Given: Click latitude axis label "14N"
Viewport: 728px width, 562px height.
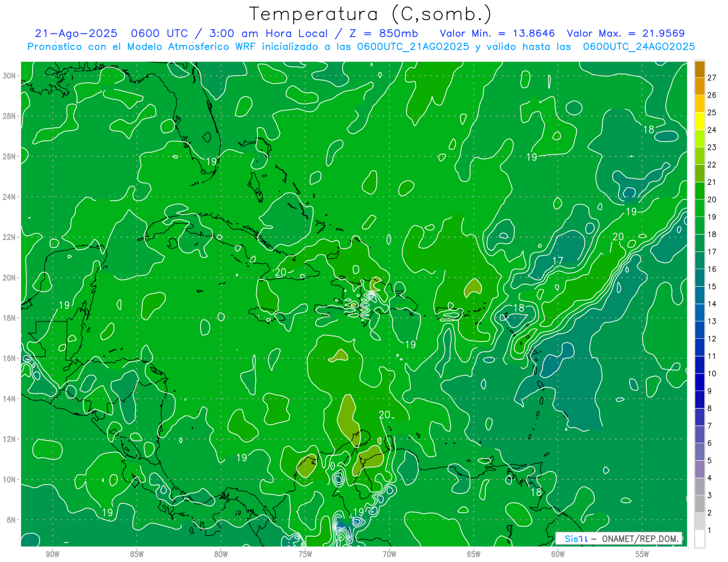Looking at the screenshot, I should [9, 398].
